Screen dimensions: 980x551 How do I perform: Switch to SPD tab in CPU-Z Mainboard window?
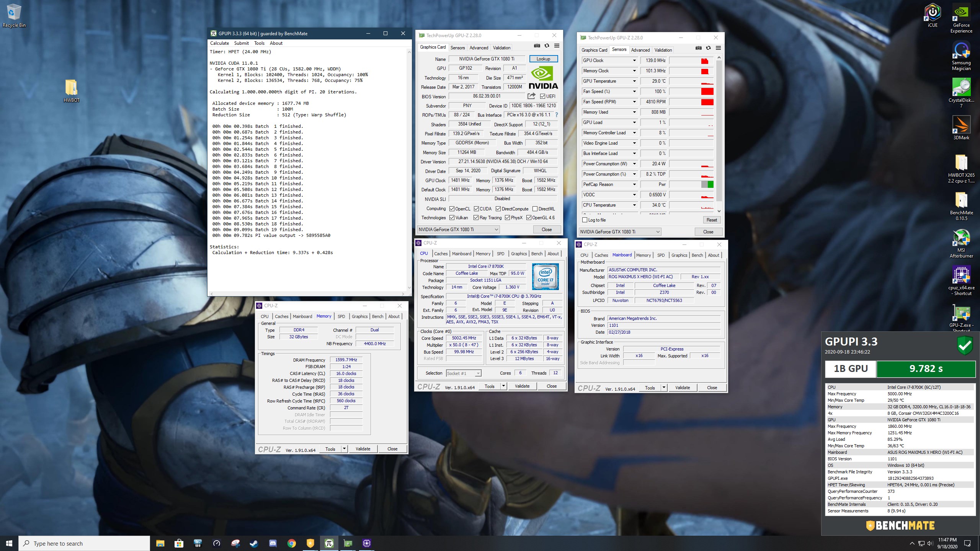pyautogui.click(x=661, y=255)
